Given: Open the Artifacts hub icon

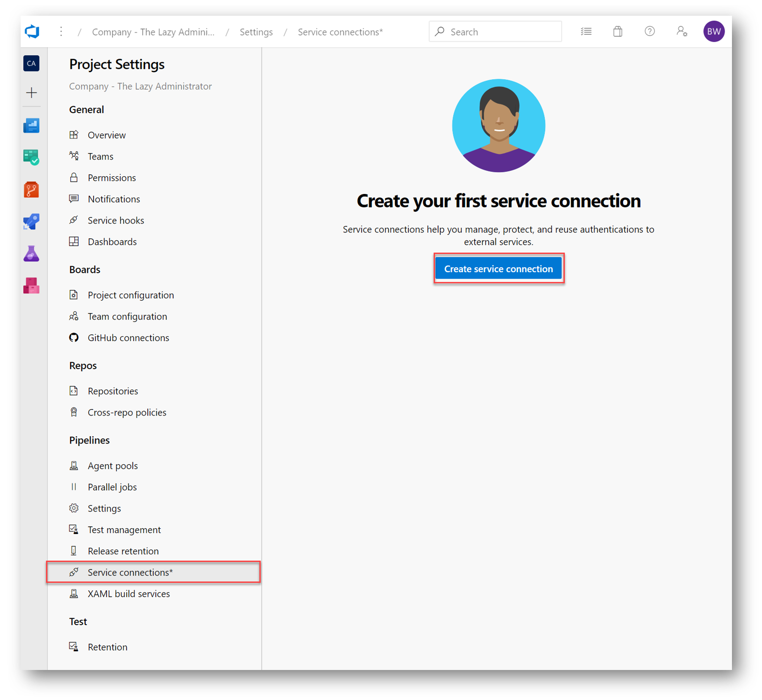Looking at the screenshot, I should click(x=32, y=286).
